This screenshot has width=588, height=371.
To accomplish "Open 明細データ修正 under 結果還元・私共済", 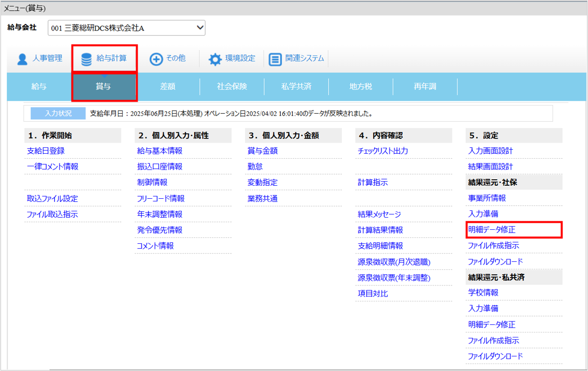I will click(x=491, y=324).
